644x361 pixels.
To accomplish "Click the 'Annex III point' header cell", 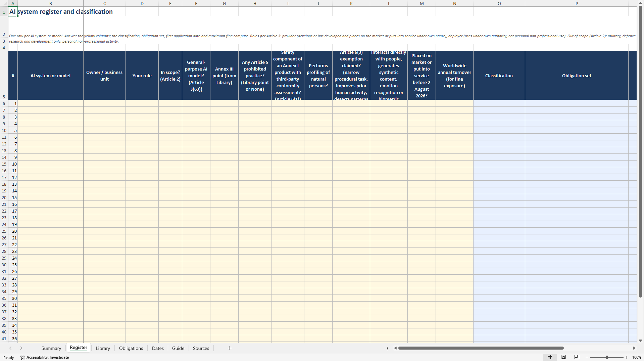I will pyautogui.click(x=224, y=76).
